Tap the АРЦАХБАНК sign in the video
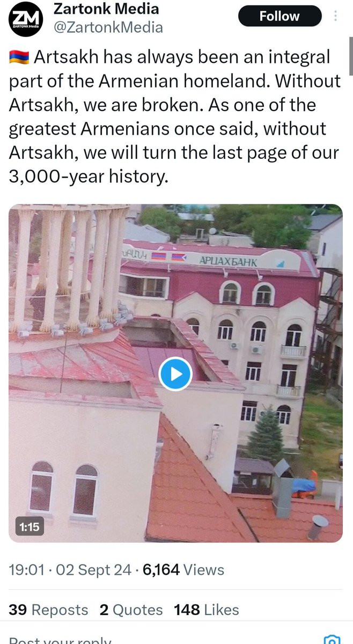Screen dimensions: 353x644 [x=228, y=261]
